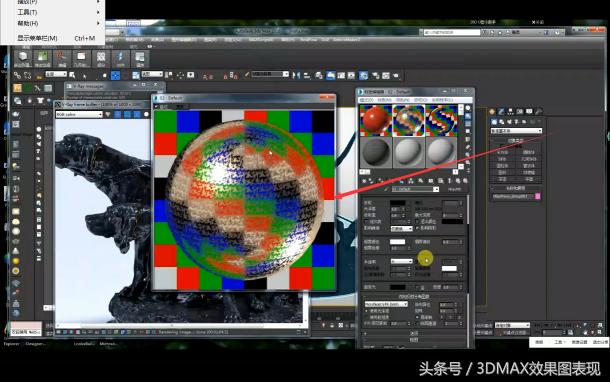Open the BRDF type dropdown

386,304
